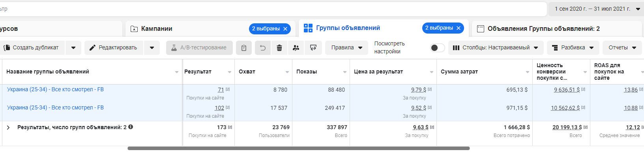Click result value 71 in first row
Screen dimensions: 644x158
(x=221, y=90)
